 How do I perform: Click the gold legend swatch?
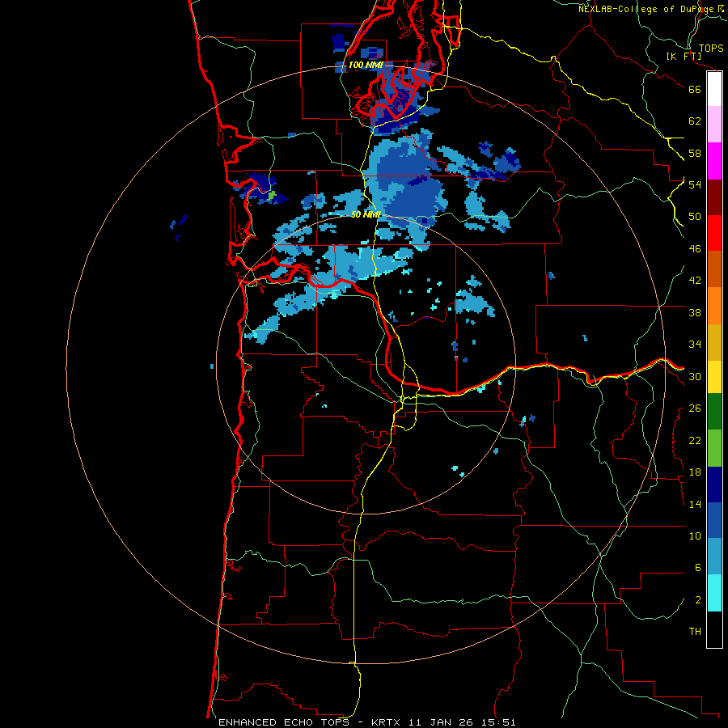click(714, 342)
